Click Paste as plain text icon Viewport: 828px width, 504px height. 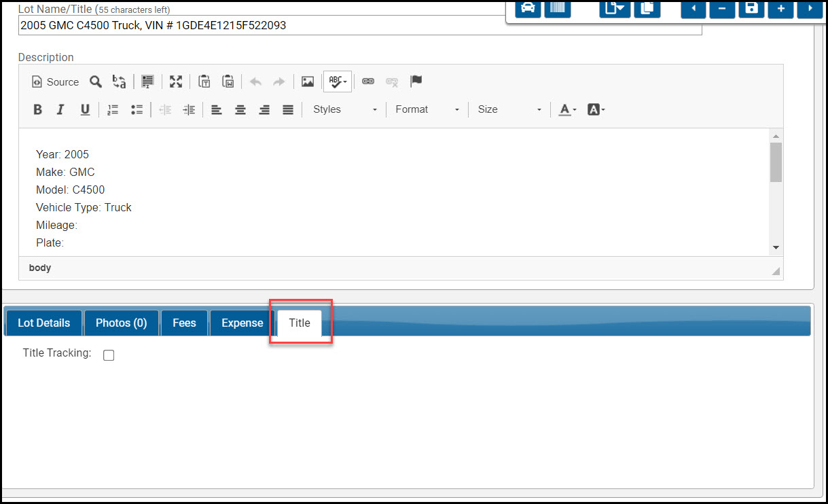click(x=204, y=82)
